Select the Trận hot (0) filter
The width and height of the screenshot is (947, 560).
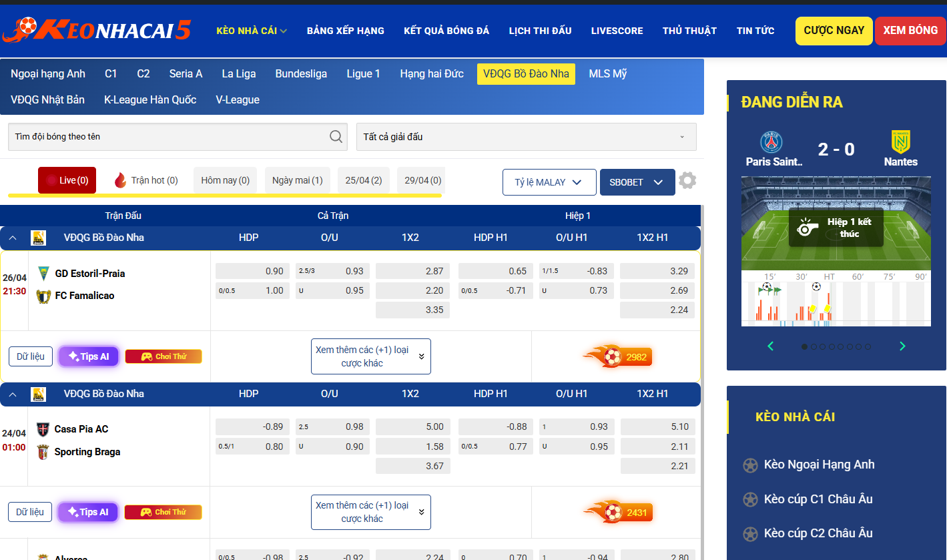(x=146, y=180)
